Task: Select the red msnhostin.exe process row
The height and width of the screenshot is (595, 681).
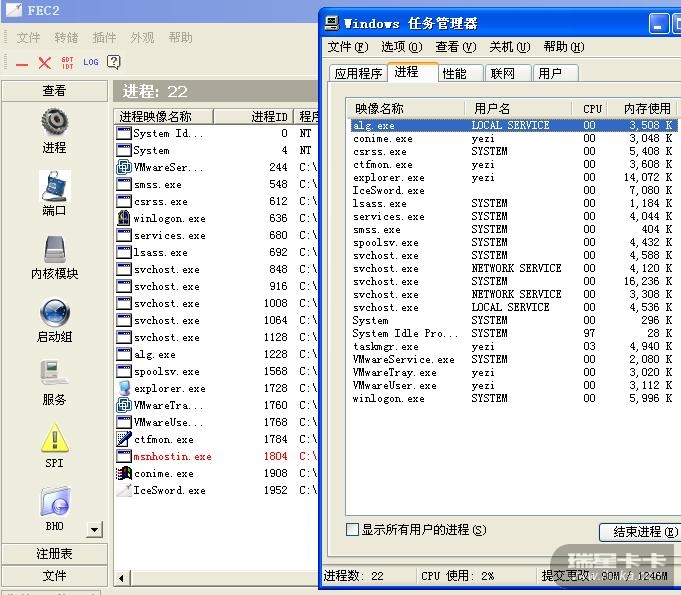Action: click(x=216, y=456)
